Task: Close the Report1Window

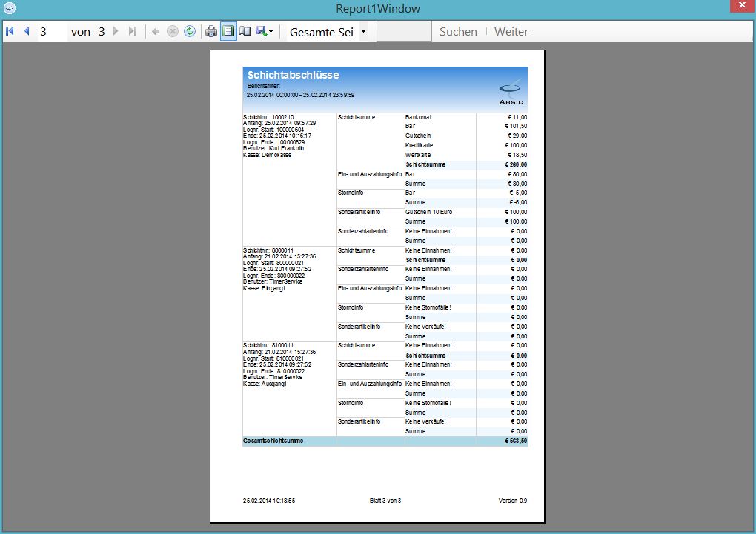Action: click(x=738, y=7)
